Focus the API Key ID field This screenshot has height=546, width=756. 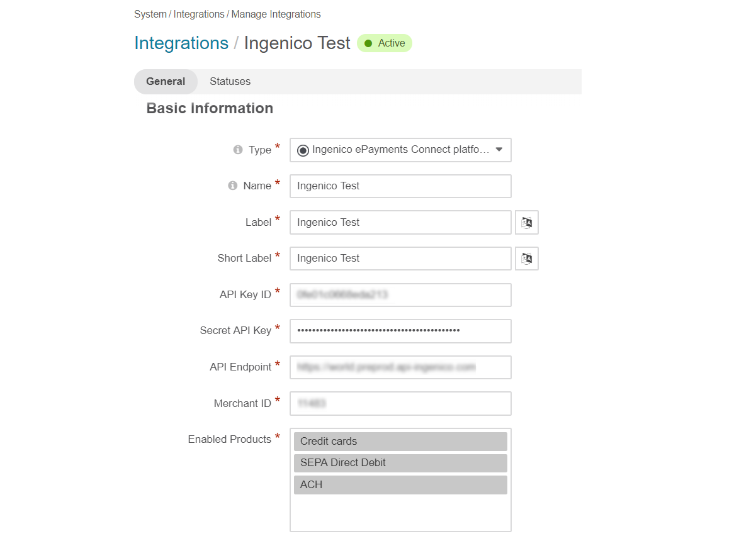pyautogui.click(x=400, y=294)
